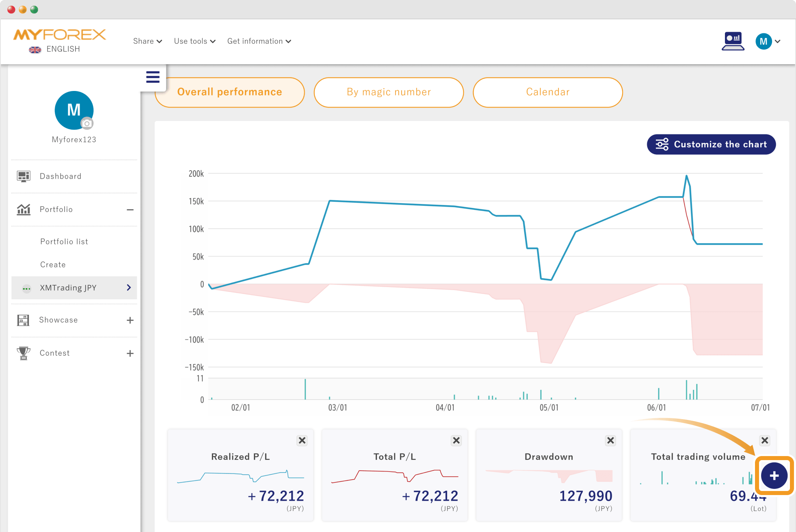The width and height of the screenshot is (796, 532).
Task: Click the hamburger menu icon
Action: pos(153,77)
